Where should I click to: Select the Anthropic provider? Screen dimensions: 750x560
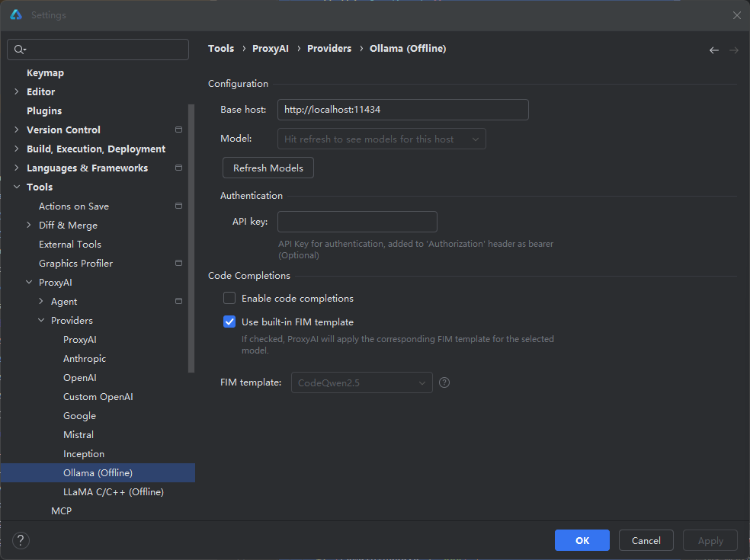(85, 359)
